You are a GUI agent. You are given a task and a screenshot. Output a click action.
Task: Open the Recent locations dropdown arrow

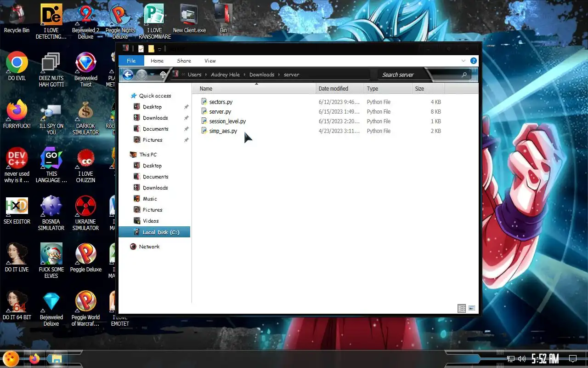click(153, 75)
